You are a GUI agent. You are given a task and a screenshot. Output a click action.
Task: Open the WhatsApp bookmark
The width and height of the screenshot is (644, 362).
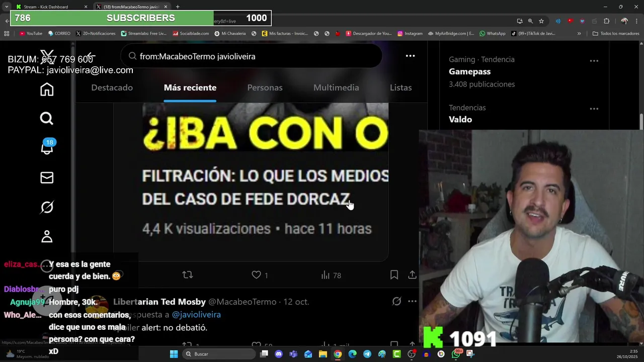click(x=493, y=34)
